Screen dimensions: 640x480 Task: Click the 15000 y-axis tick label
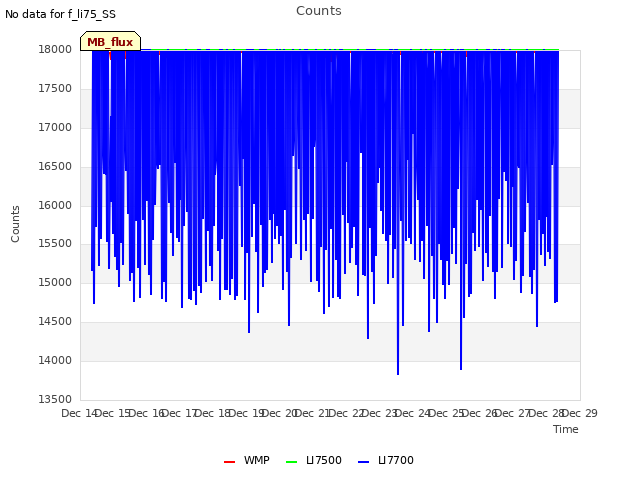(55, 282)
